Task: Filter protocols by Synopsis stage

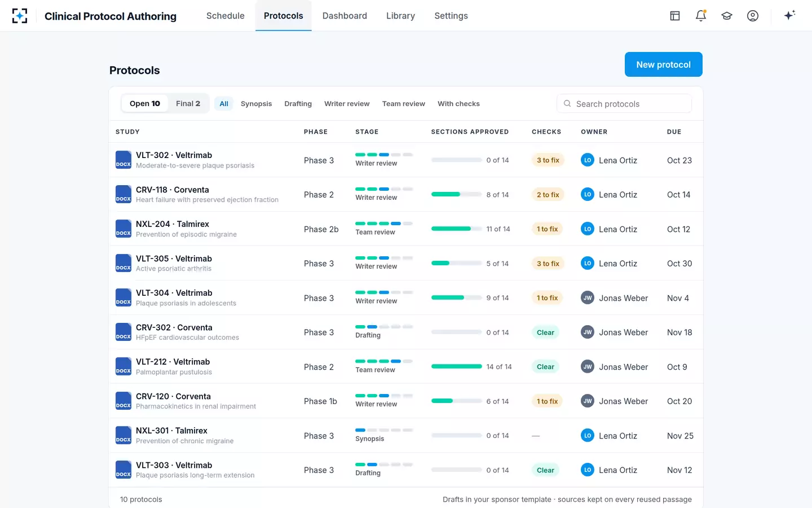Action: [256, 103]
